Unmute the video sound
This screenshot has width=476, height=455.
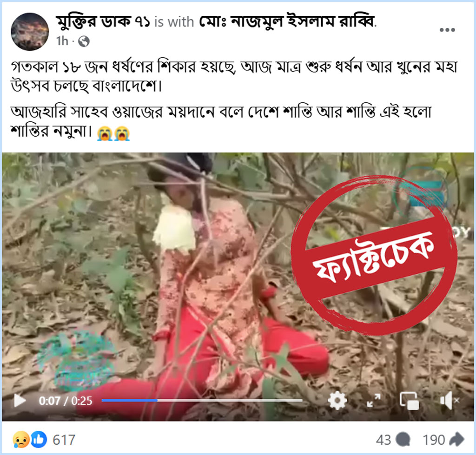(x=450, y=401)
